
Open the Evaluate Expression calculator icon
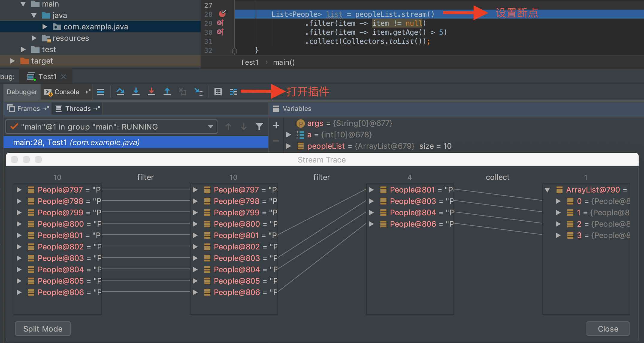click(218, 92)
